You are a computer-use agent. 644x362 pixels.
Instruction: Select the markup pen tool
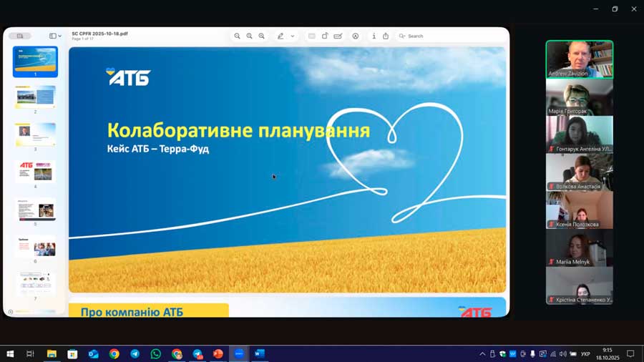pos(280,36)
